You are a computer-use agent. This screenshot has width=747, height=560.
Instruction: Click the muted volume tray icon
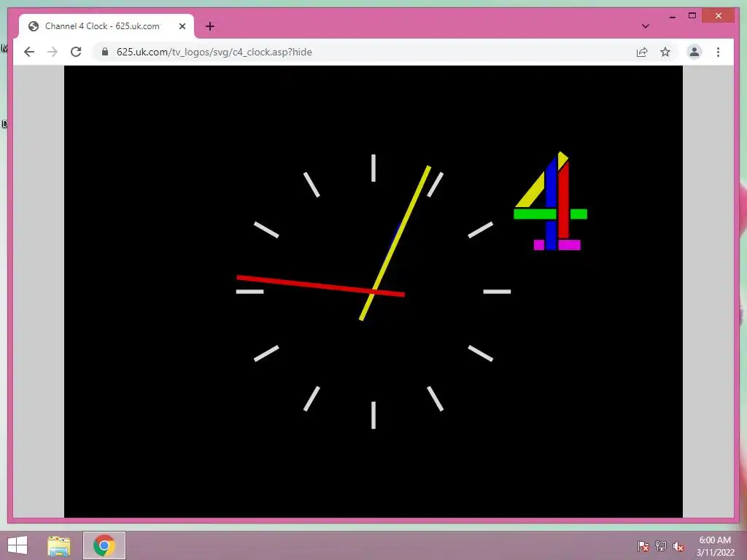click(678, 546)
